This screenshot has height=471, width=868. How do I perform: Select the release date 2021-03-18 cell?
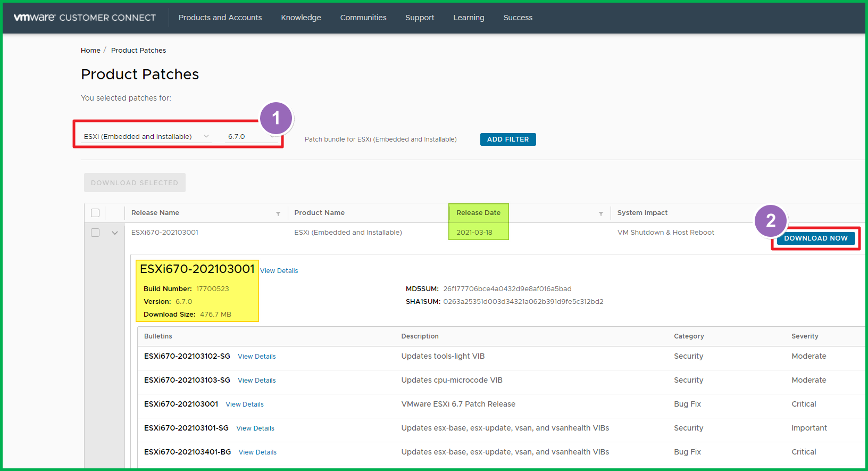coord(474,233)
